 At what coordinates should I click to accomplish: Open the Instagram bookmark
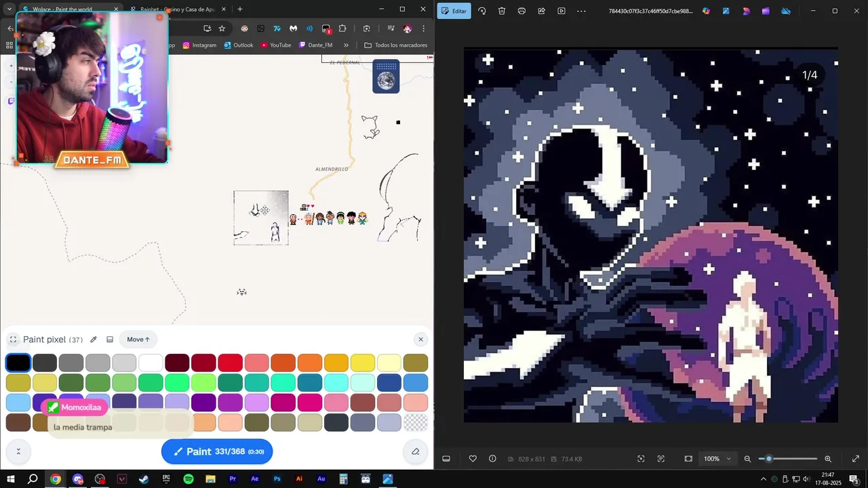199,45
